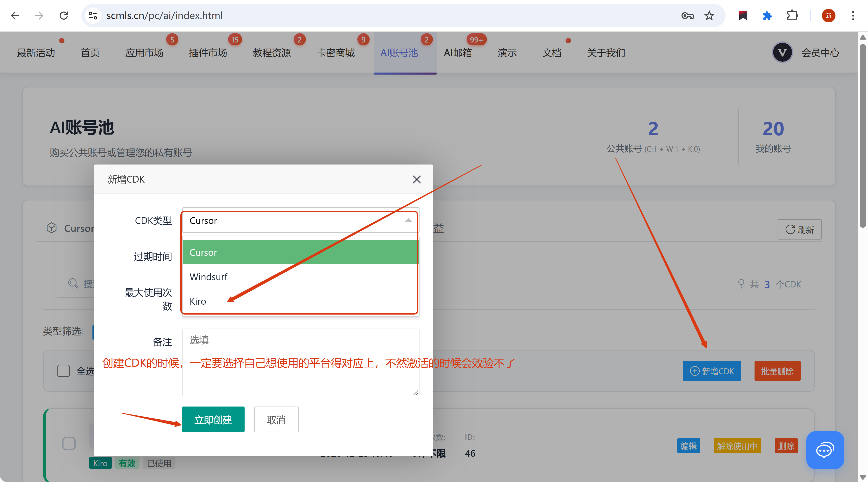Select Windsurf from CDK type list
Screen dimensions: 868x482
[x=208, y=277]
